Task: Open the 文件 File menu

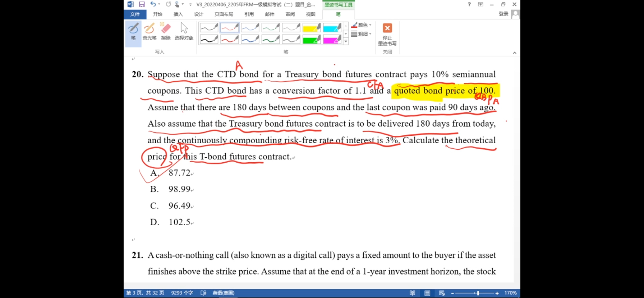Action: (x=135, y=14)
